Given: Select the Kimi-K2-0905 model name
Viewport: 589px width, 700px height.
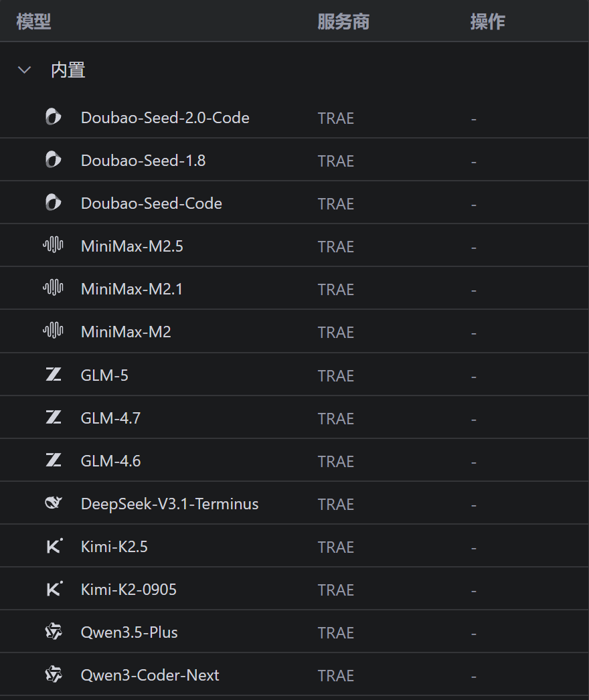Looking at the screenshot, I should point(129,590).
